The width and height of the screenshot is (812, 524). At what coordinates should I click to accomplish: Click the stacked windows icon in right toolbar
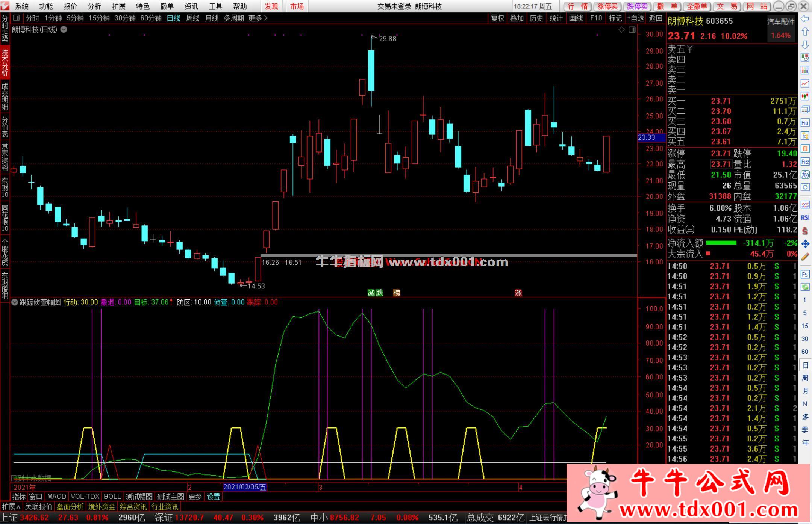click(x=805, y=109)
